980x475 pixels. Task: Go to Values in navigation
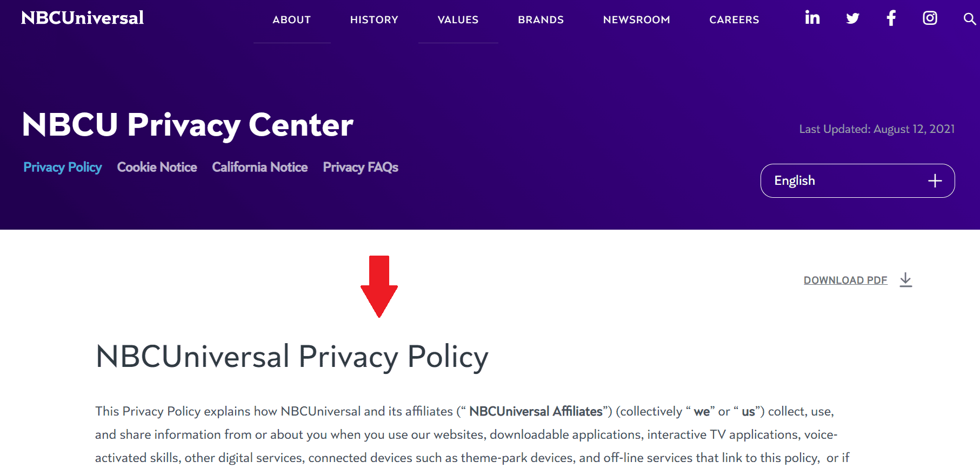point(458,20)
